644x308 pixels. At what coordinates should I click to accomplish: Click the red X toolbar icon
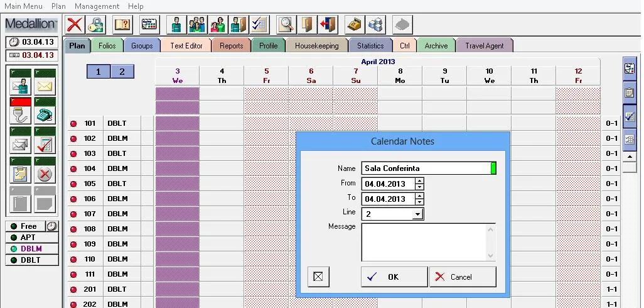[74, 25]
